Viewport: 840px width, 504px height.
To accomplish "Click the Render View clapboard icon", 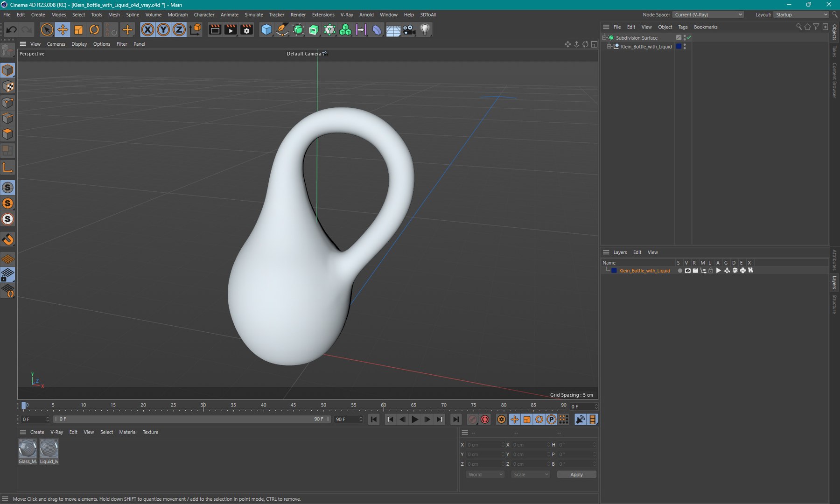I will 215,30.
